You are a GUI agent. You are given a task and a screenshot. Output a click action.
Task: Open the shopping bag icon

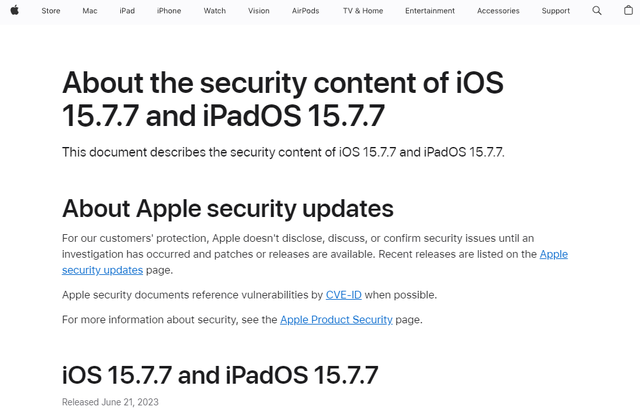click(x=626, y=11)
